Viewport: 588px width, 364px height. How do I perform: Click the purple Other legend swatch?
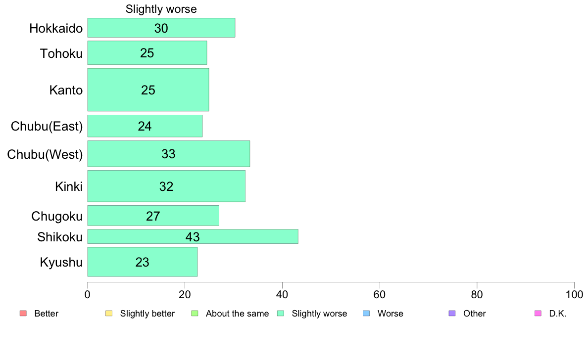point(452,314)
